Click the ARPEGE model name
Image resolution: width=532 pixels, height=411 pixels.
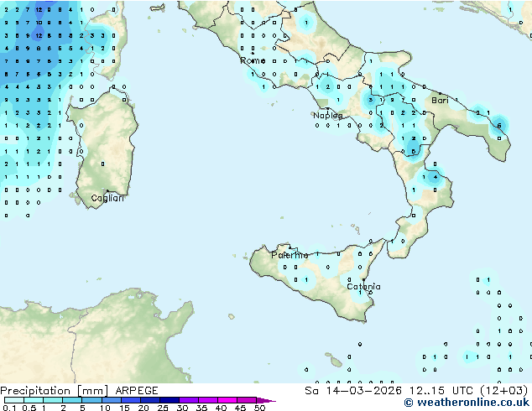point(137,391)
